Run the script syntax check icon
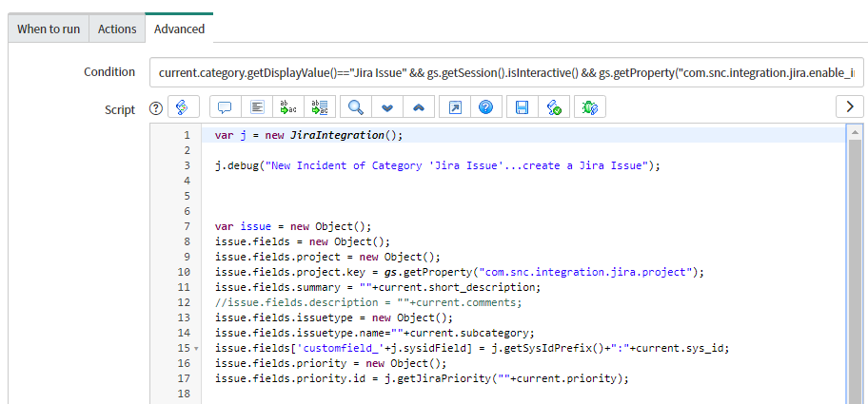868x404 pixels. click(x=554, y=106)
